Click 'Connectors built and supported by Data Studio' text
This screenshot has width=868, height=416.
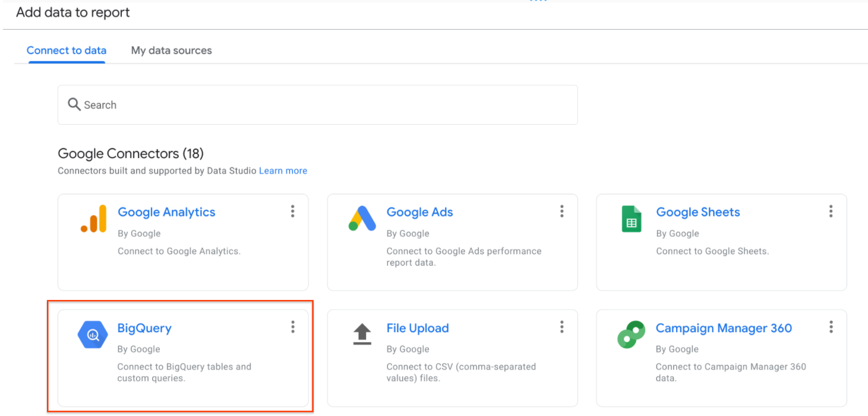[x=157, y=171]
